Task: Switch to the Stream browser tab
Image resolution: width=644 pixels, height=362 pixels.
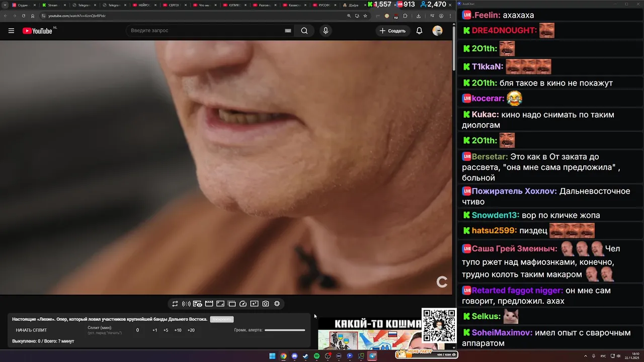Action: coord(53,5)
